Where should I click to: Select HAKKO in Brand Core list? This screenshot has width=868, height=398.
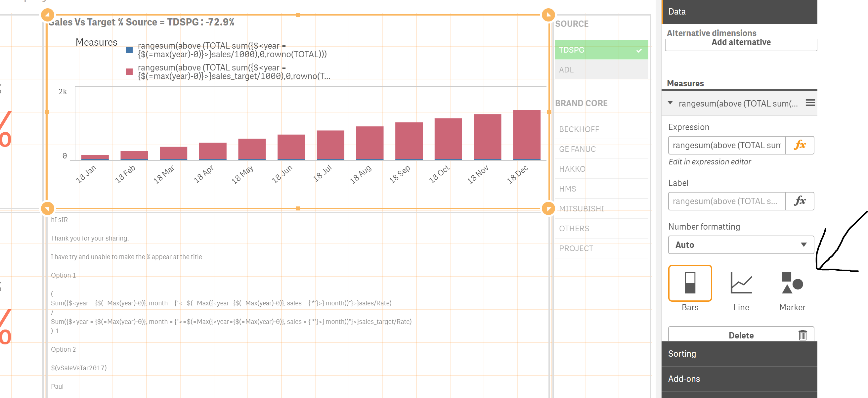pyautogui.click(x=601, y=169)
